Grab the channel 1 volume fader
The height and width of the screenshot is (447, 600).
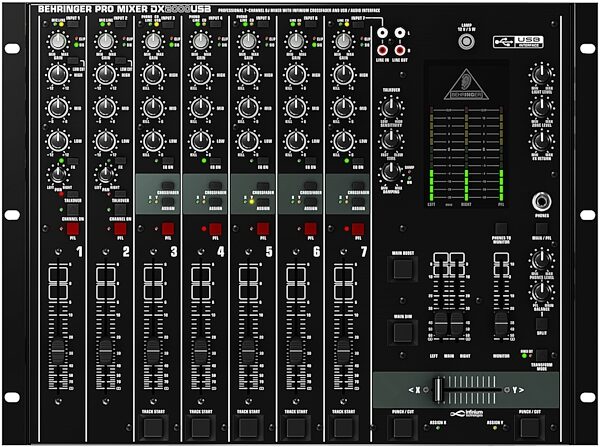pos(58,351)
